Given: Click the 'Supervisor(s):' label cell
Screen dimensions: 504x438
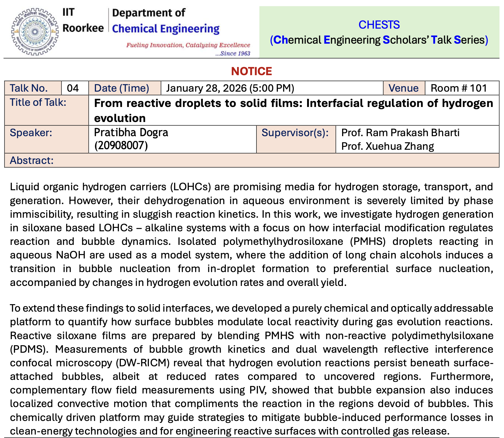Looking at the screenshot, I should (295, 133).
